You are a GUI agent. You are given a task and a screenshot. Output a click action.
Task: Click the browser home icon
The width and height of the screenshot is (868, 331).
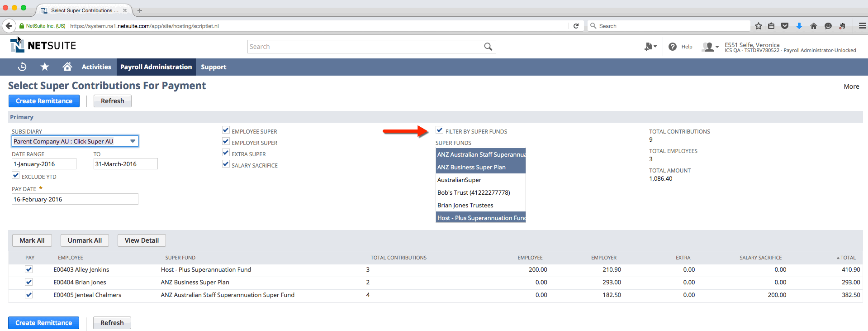pos(814,26)
